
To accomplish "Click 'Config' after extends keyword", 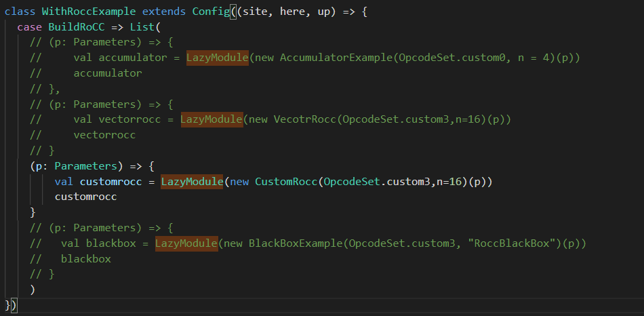I will 211,12.
